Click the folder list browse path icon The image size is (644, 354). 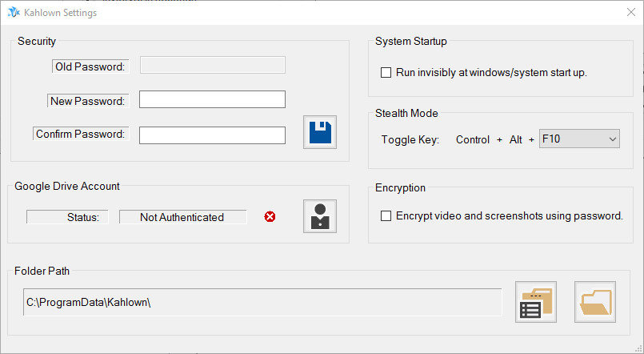pos(536,302)
